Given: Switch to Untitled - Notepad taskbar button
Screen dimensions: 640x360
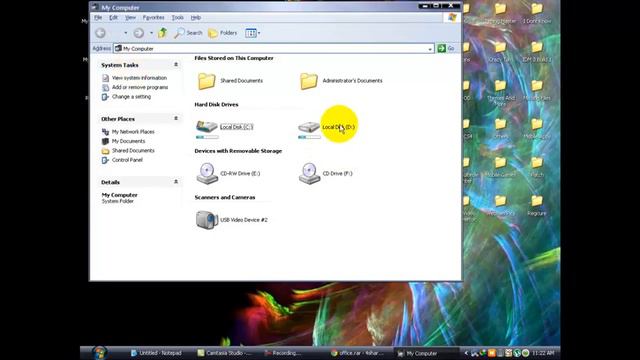Looking at the screenshot, I should tap(156, 353).
